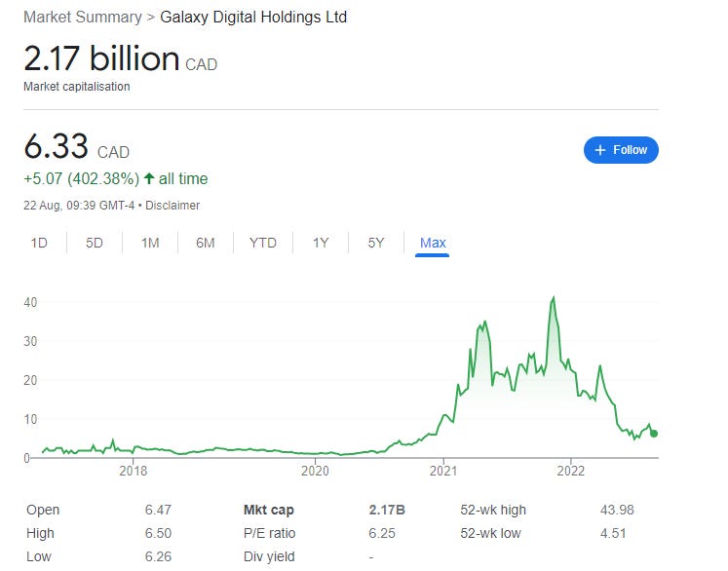Select the 5D time range tab

[95, 243]
